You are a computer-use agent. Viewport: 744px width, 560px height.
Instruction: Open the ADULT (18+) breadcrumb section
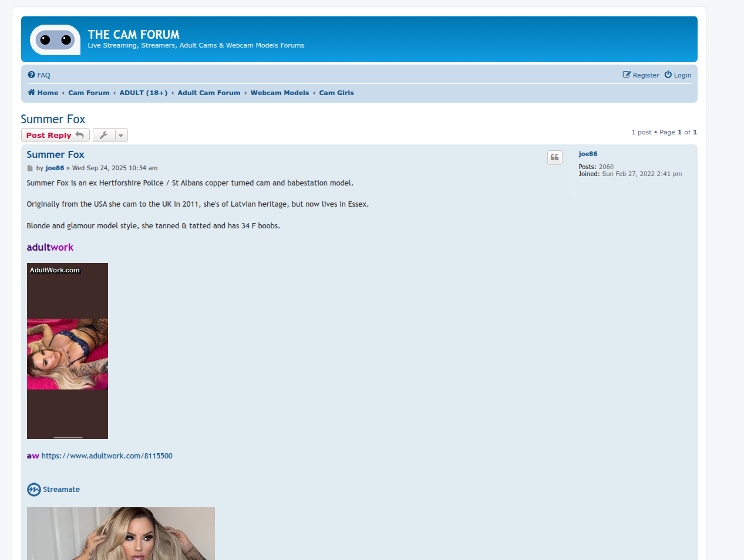coord(143,93)
